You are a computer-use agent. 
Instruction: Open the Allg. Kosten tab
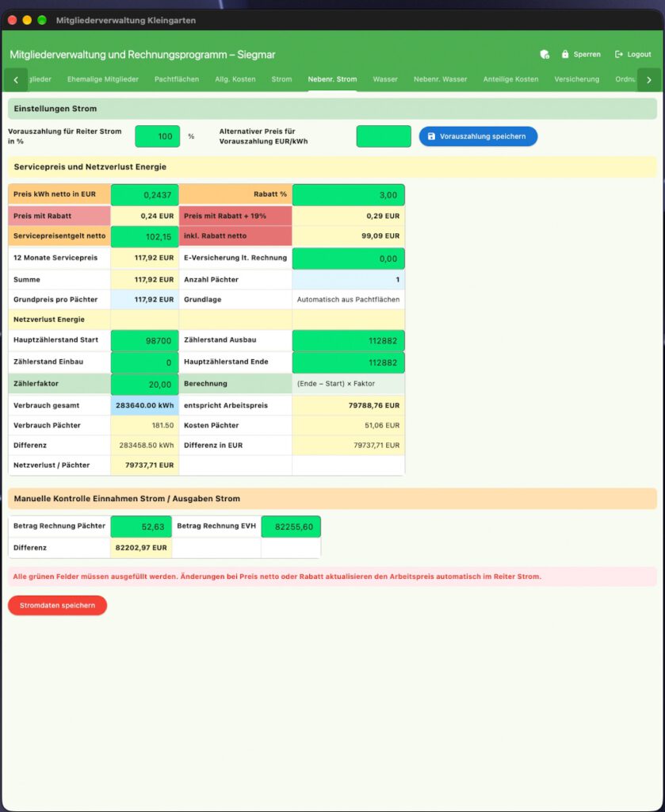pyautogui.click(x=235, y=79)
